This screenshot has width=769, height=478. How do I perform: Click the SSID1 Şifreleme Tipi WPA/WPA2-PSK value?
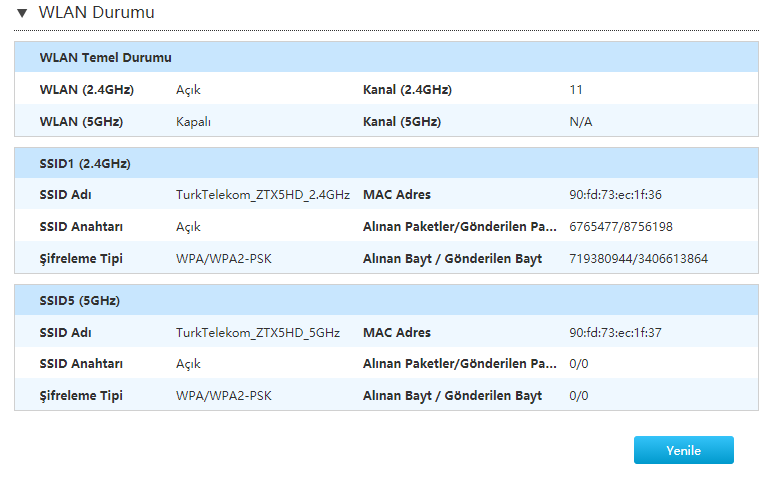pos(223,259)
